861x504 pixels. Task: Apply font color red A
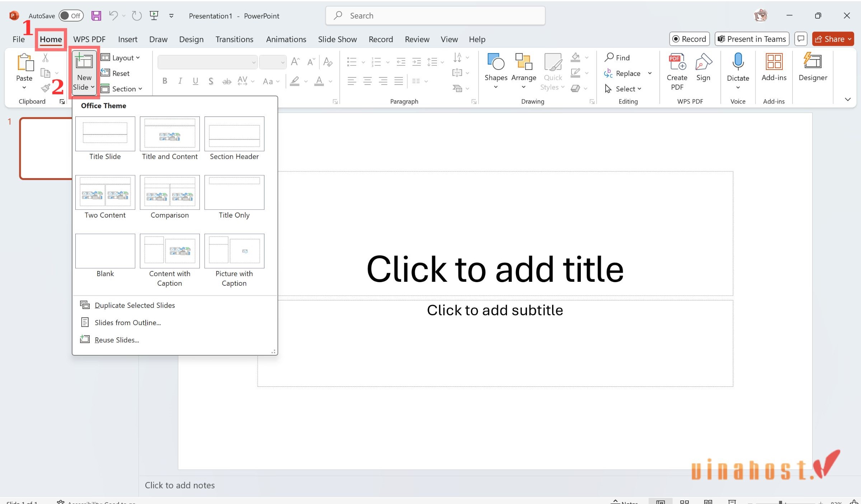(x=319, y=81)
